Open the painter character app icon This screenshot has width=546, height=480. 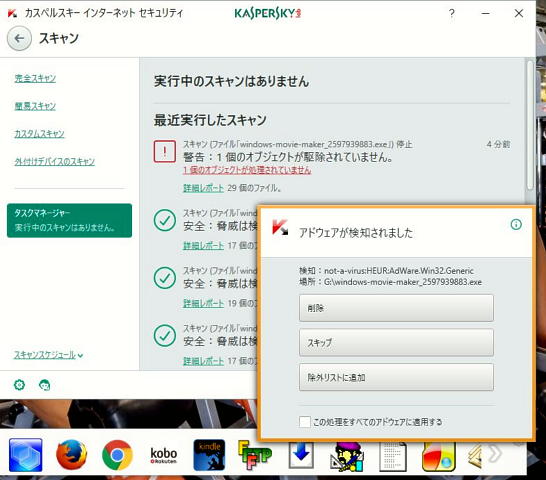(347, 456)
